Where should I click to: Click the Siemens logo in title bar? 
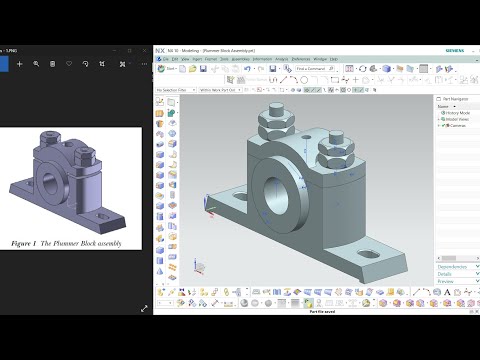pos(455,51)
